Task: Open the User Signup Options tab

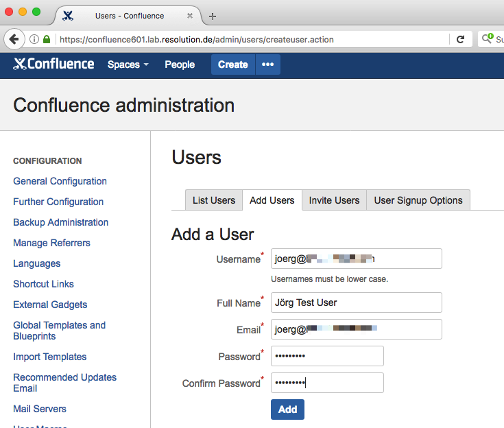Action: click(418, 200)
